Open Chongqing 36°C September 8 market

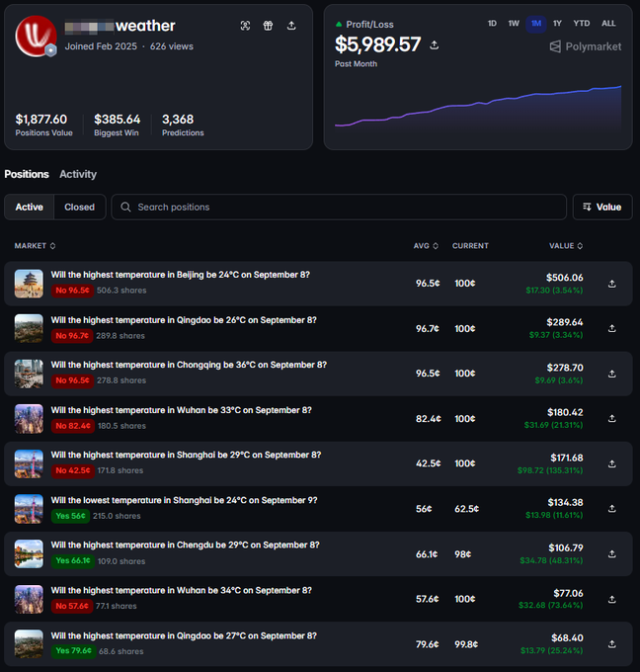[x=189, y=365]
